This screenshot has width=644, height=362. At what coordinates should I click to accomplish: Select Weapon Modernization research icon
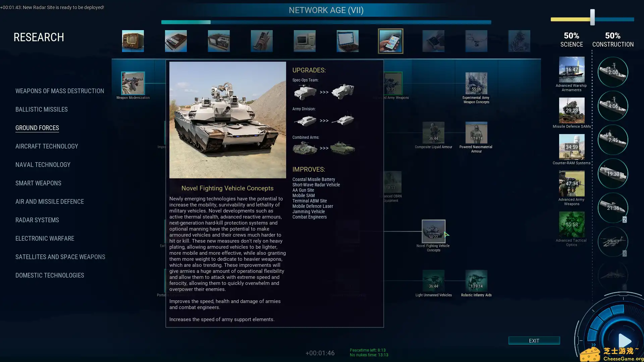point(133,83)
